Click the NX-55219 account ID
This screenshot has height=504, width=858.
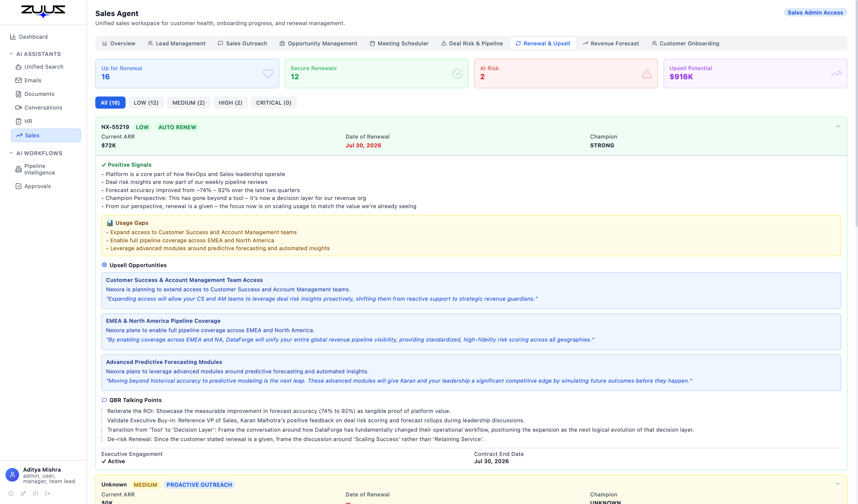coord(115,127)
